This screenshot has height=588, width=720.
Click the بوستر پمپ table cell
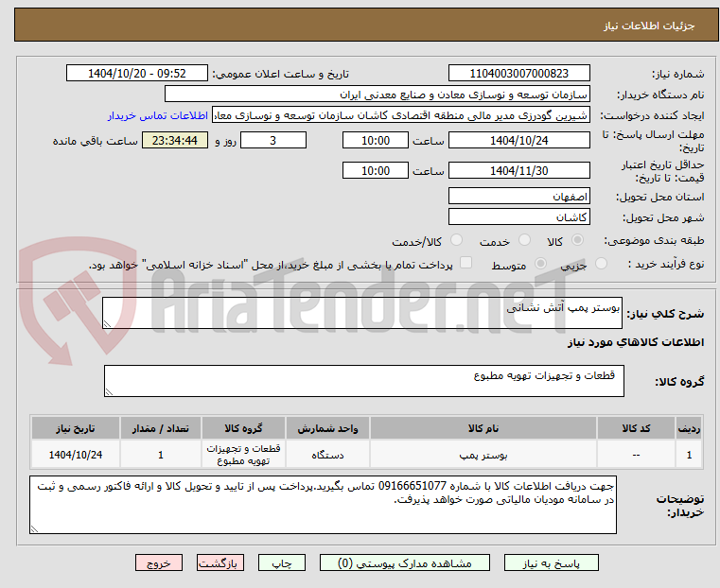click(x=483, y=455)
